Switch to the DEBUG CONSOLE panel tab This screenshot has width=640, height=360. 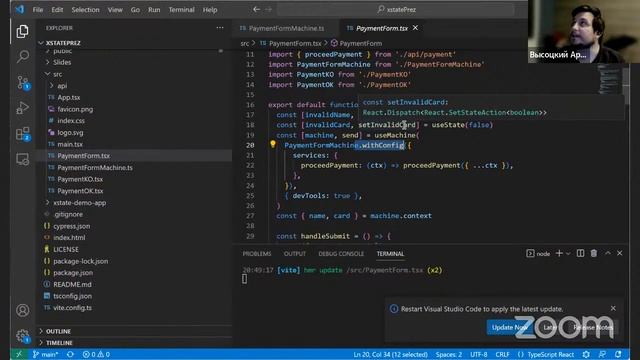click(x=341, y=254)
